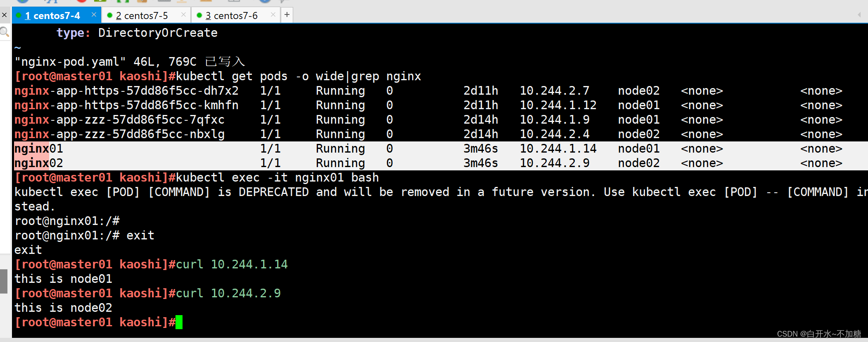Viewport: 868px width, 342px height.
Task: Click the first <none> in the nbxlg row
Action: click(702, 134)
